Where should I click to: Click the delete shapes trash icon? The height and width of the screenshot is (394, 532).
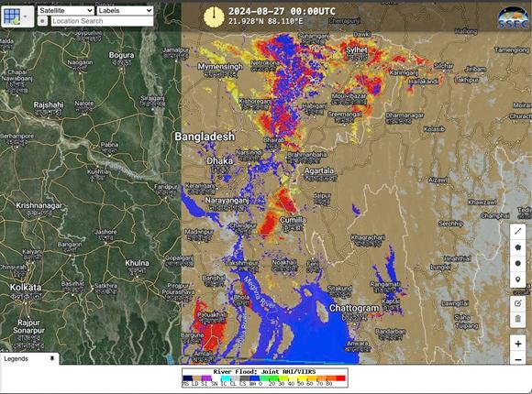[x=517, y=319]
